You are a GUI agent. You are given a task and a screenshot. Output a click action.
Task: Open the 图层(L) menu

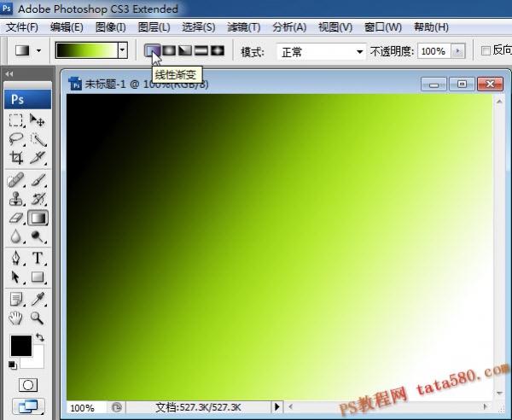point(154,27)
